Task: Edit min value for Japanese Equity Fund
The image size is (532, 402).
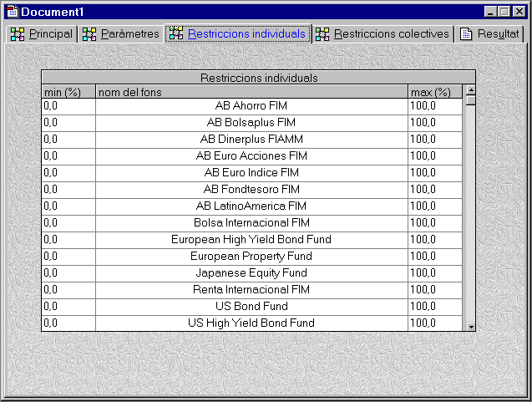Action: pos(68,273)
